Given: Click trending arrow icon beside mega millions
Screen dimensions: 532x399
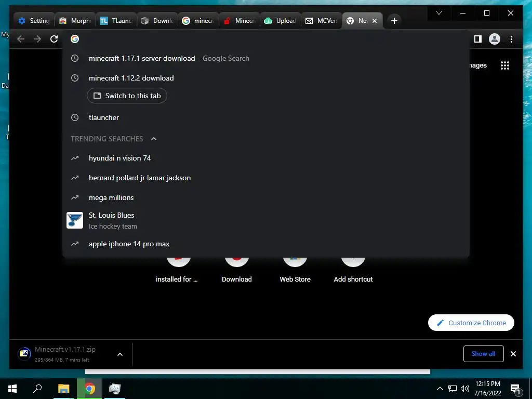Looking at the screenshot, I should (x=75, y=197).
